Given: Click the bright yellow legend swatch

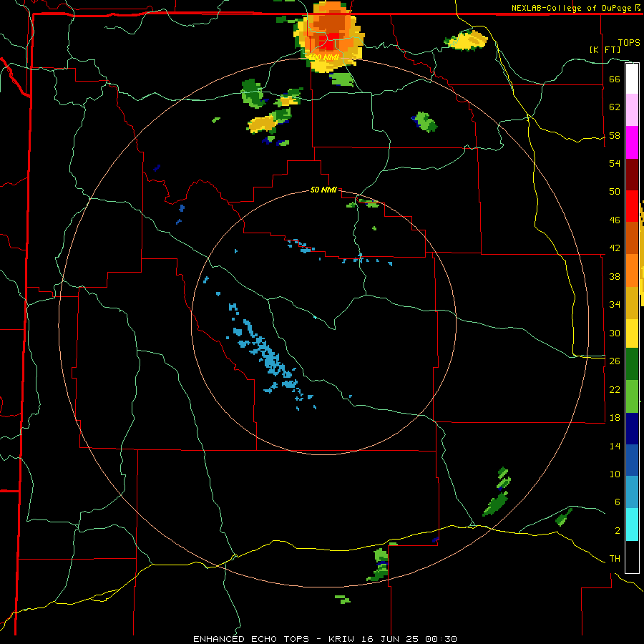Looking at the screenshot, I should 632,333.
